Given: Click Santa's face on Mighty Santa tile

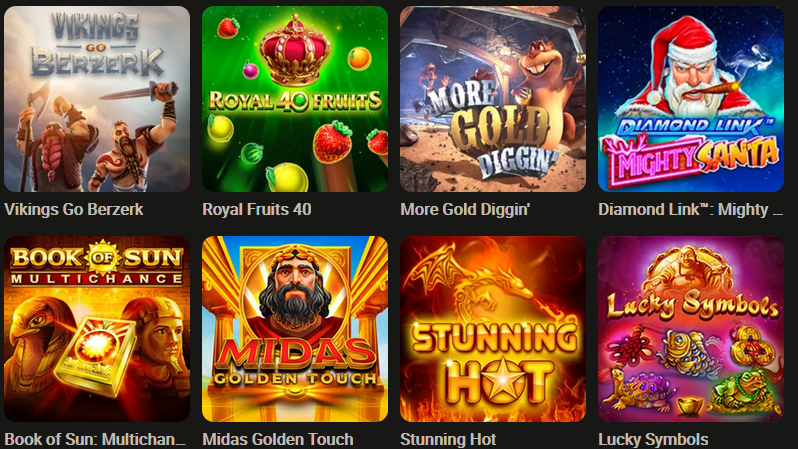Looking at the screenshot, I should pos(693,81).
